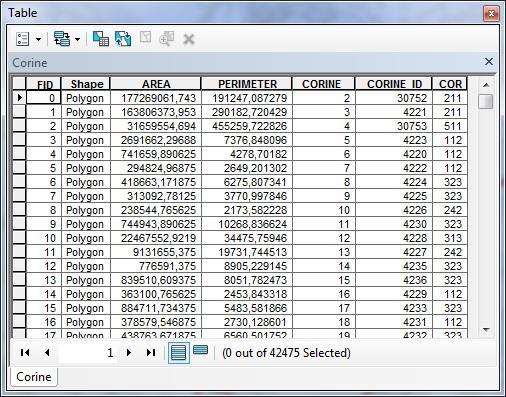
Task: Click the PERIMETER column header
Action: tap(247, 84)
